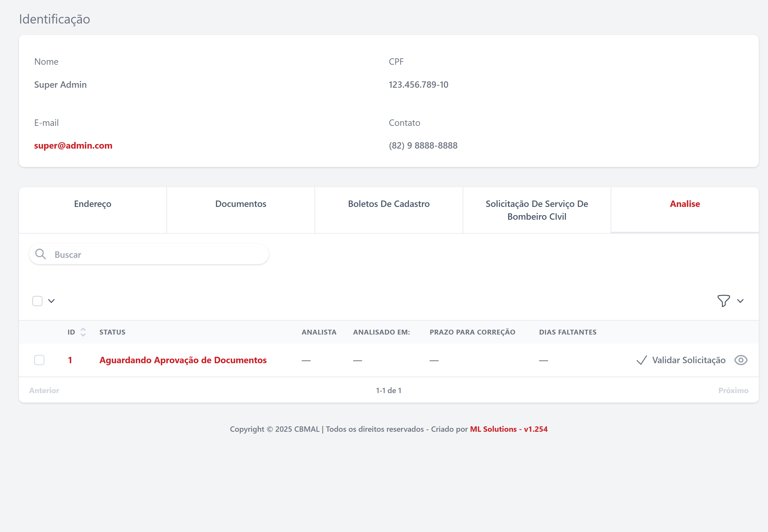768x532 pixels.
Task: Click Aguardando Aprovação de Documentos status link
Action: (183, 360)
